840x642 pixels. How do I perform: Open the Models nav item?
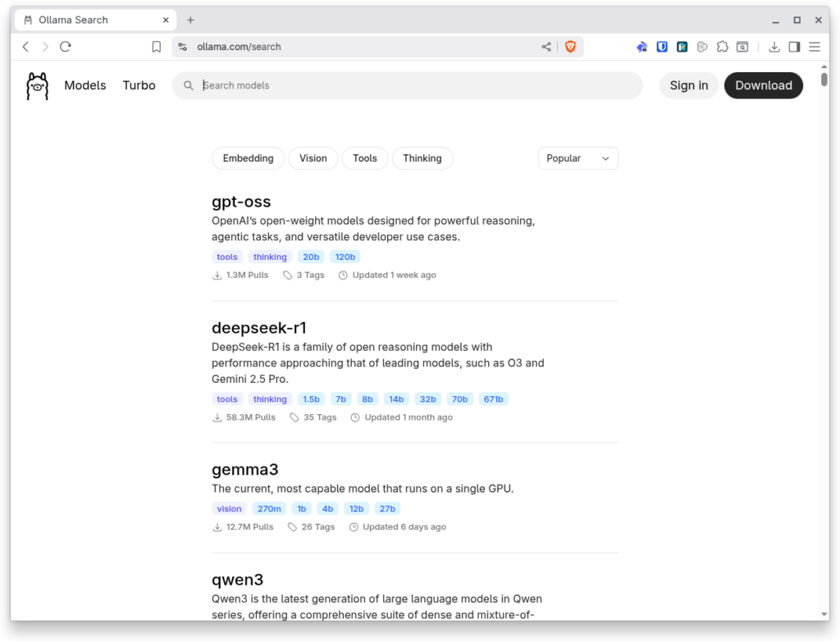pyautogui.click(x=85, y=85)
